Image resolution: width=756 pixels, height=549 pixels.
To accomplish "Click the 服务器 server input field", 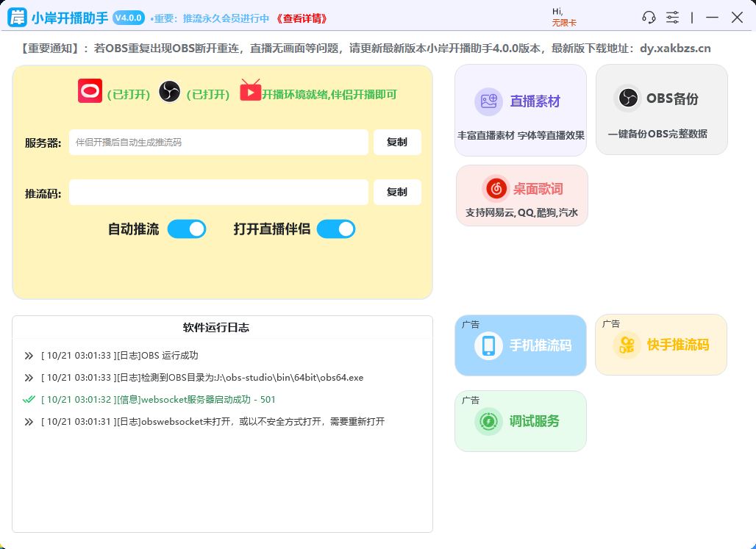I will click(x=218, y=143).
